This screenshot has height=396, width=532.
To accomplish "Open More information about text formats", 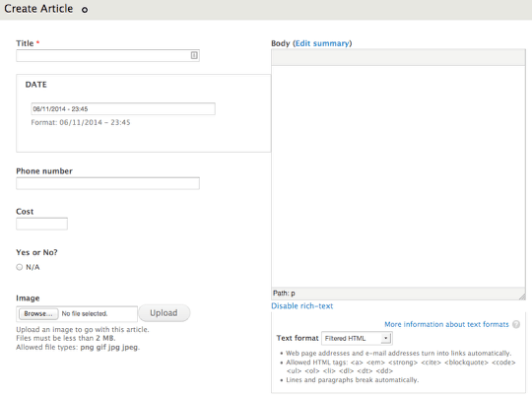I will click(446, 324).
